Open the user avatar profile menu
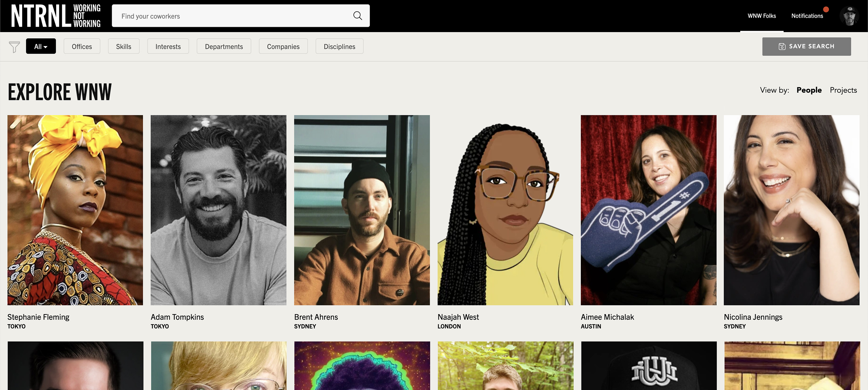868x390 pixels. tap(849, 16)
